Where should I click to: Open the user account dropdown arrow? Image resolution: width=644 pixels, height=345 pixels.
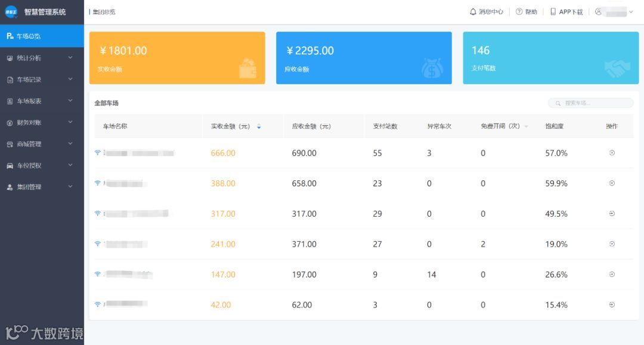click(x=631, y=12)
